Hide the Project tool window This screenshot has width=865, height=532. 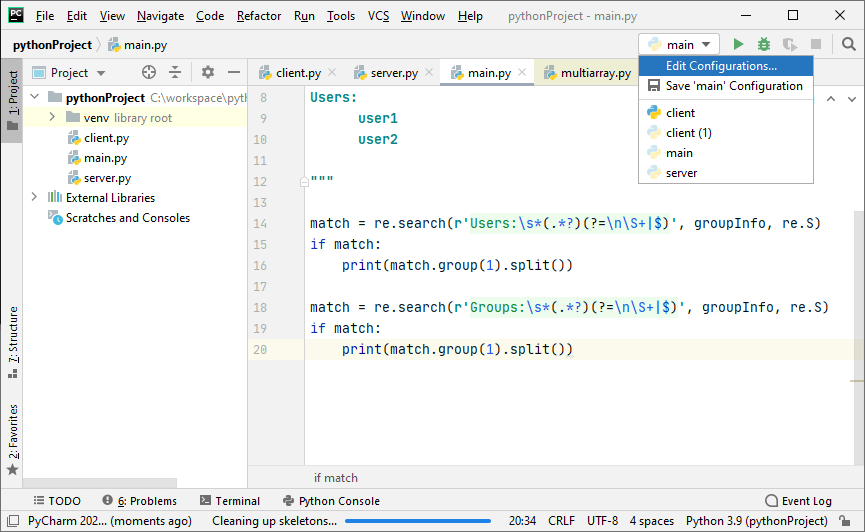tap(234, 72)
